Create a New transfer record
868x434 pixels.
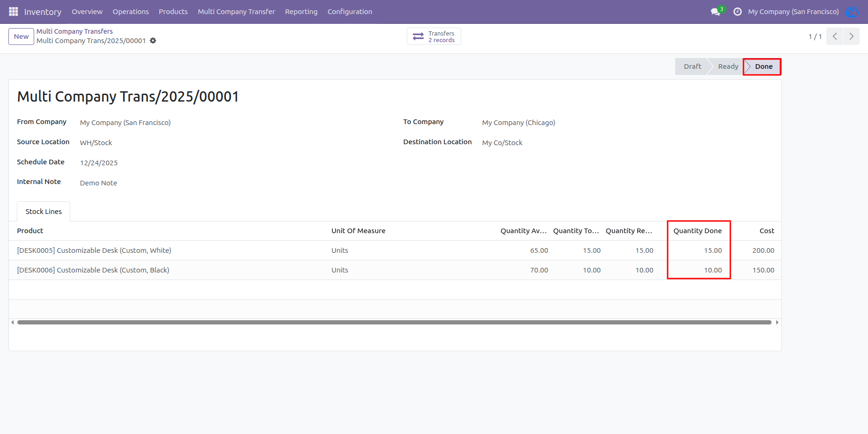21,37
